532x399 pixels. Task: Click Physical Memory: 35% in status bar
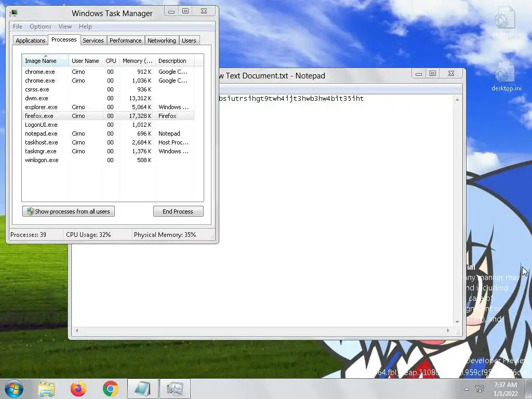165,234
